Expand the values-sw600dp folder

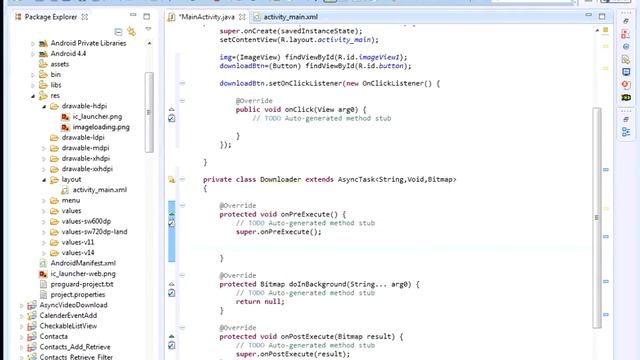(44, 222)
